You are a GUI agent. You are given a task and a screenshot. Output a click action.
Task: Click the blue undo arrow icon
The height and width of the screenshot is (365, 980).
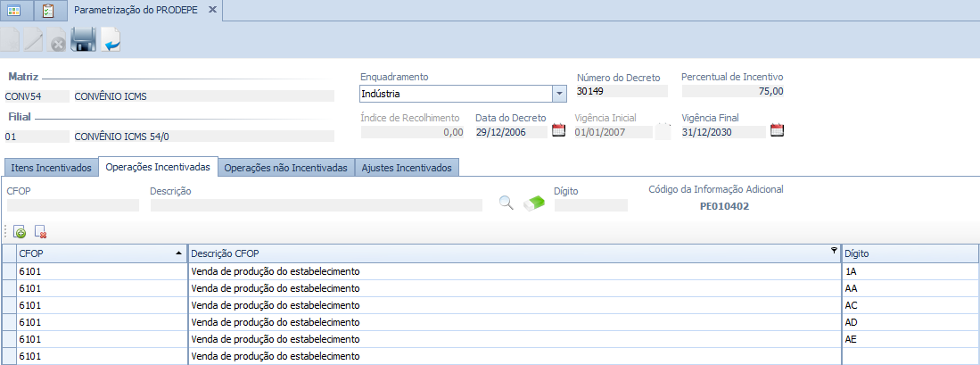[x=111, y=40]
